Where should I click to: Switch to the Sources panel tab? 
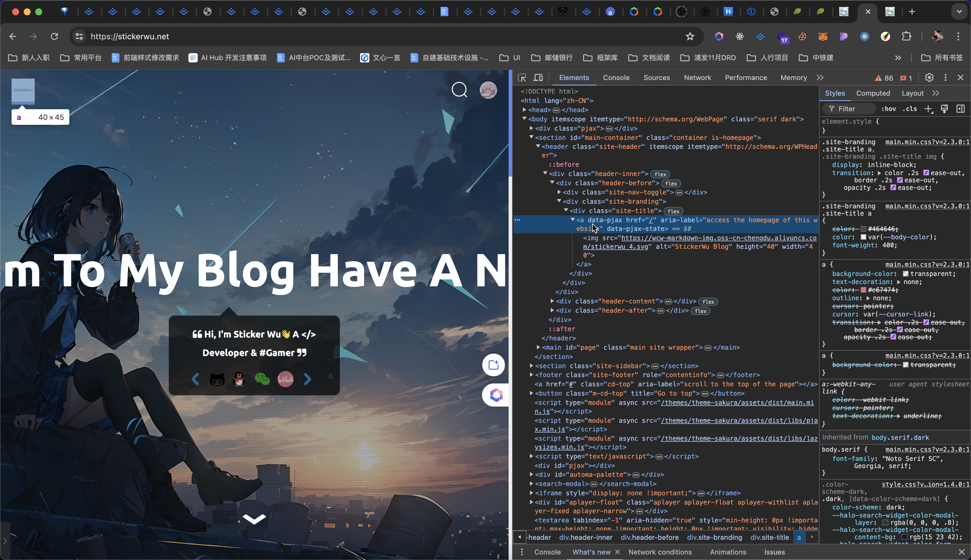tap(656, 78)
